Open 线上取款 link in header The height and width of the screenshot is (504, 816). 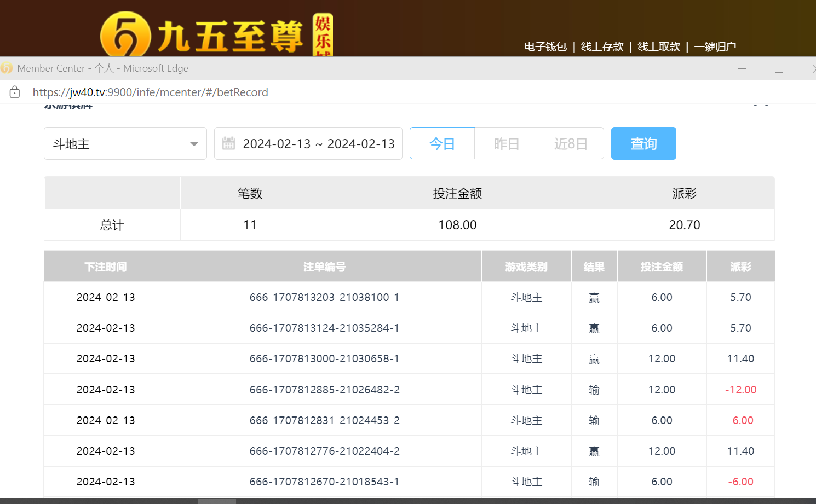(658, 47)
